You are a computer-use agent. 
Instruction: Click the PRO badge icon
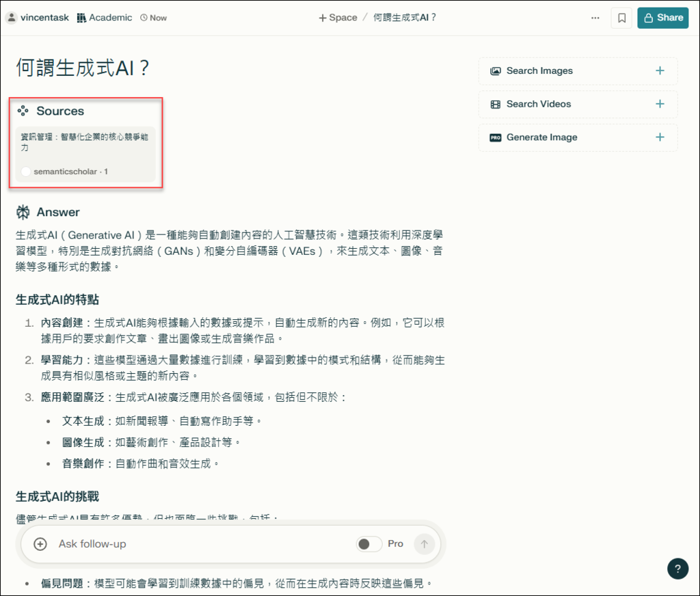click(x=496, y=137)
